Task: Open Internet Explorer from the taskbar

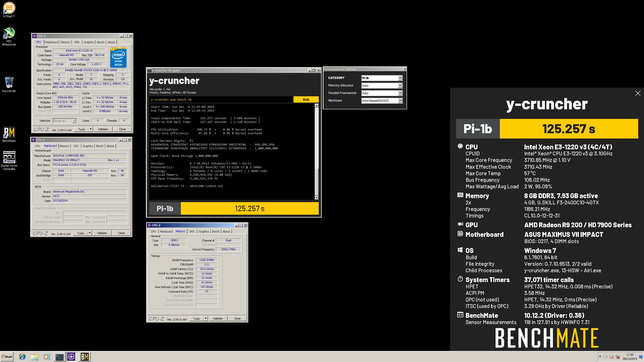Action: [x=22, y=356]
